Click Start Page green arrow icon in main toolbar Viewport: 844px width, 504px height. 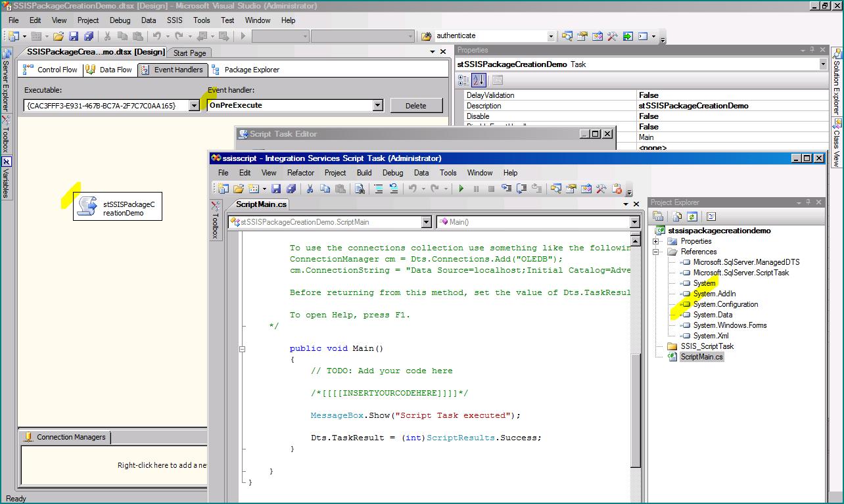[628, 36]
